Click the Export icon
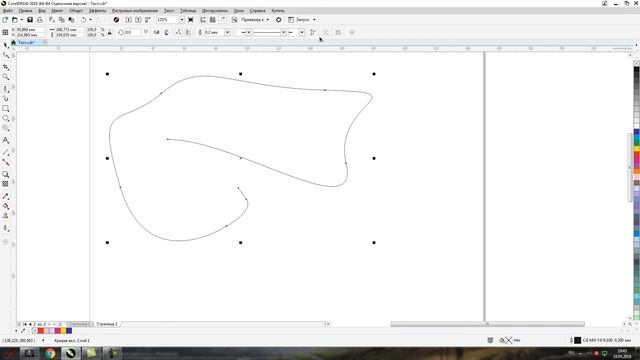The image size is (640, 360). point(138,20)
